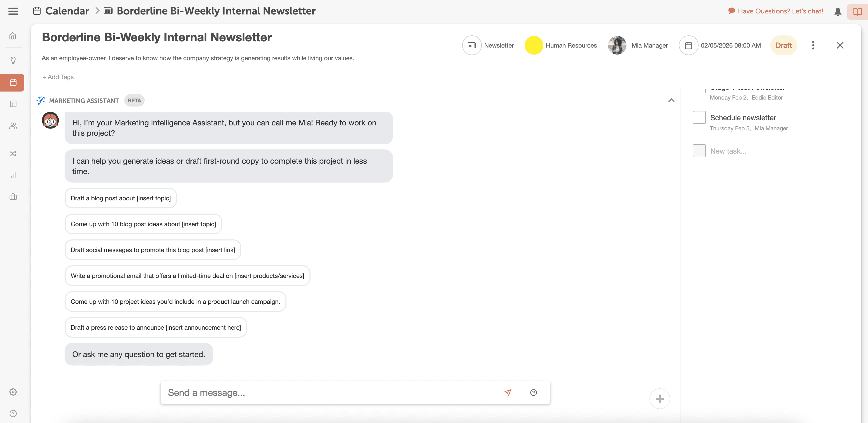Click the notification bell icon
The width and height of the screenshot is (868, 423).
[x=838, y=11]
